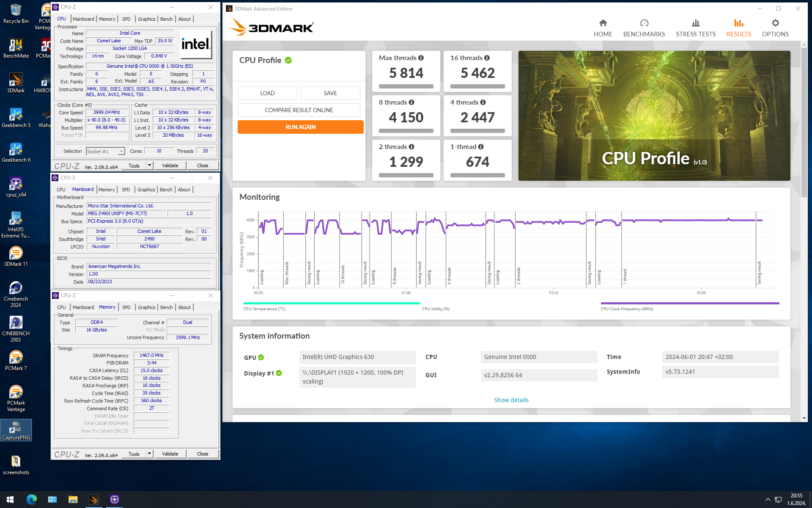Select the Geekbench 5 desktop shortcut

[x=16, y=118]
